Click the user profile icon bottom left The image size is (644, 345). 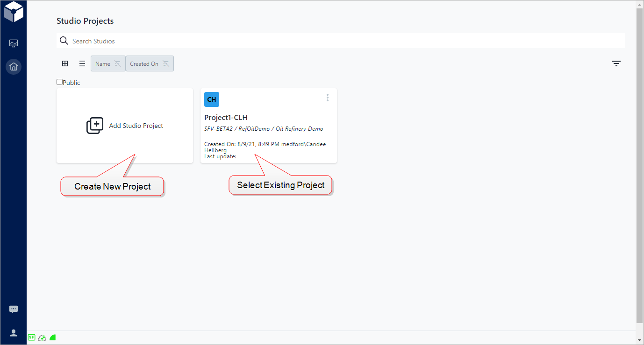tap(13, 332)
